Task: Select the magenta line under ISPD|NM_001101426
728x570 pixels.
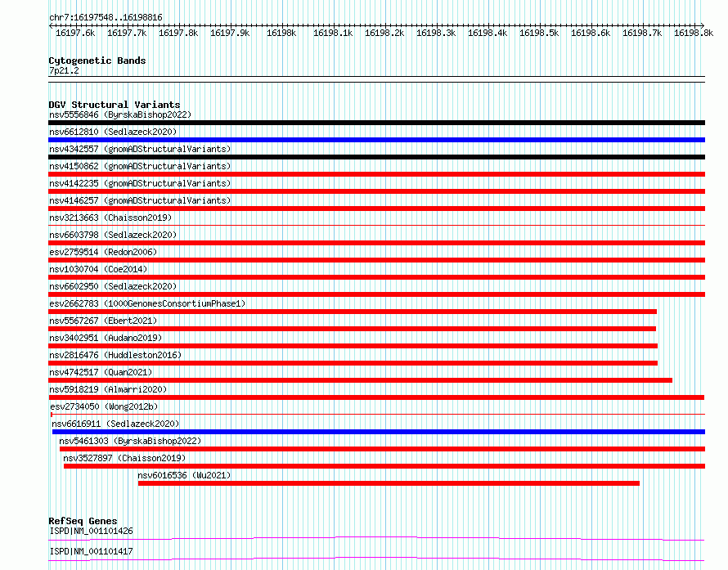Action: click(376, 538)
